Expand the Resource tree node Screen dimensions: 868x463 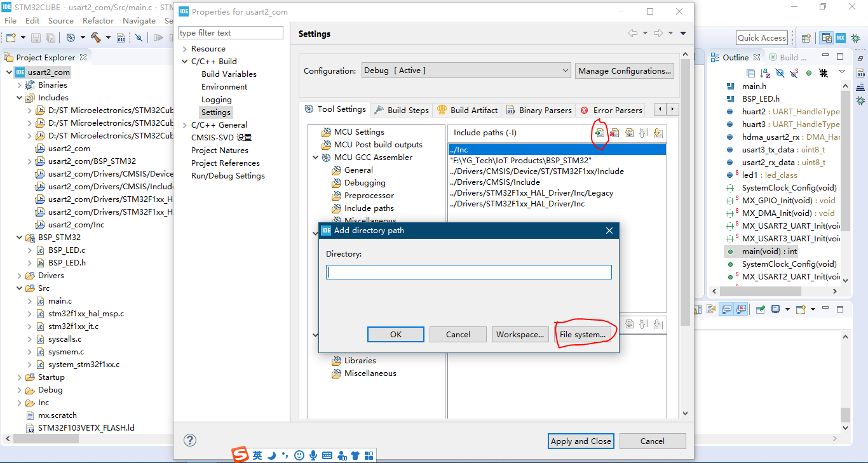pyautogui.click(x=184, y=49)
